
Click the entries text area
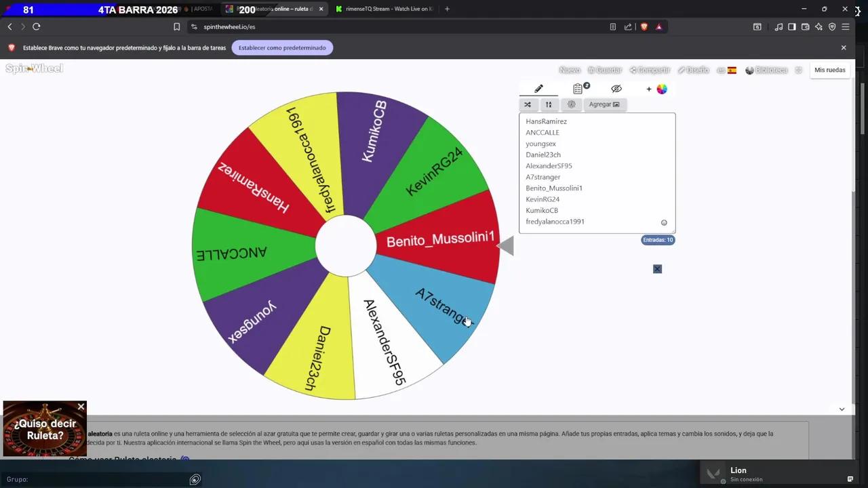597,173
